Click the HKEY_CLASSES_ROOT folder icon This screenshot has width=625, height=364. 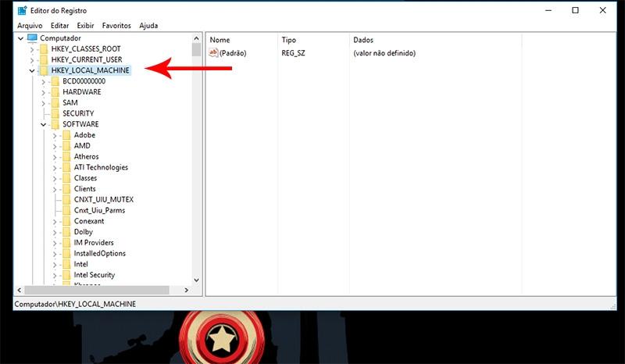tap(43, 49)
